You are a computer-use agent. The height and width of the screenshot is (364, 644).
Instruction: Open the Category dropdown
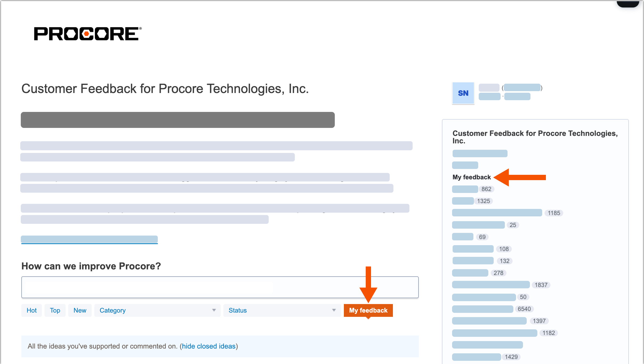[x=157, y=310]
